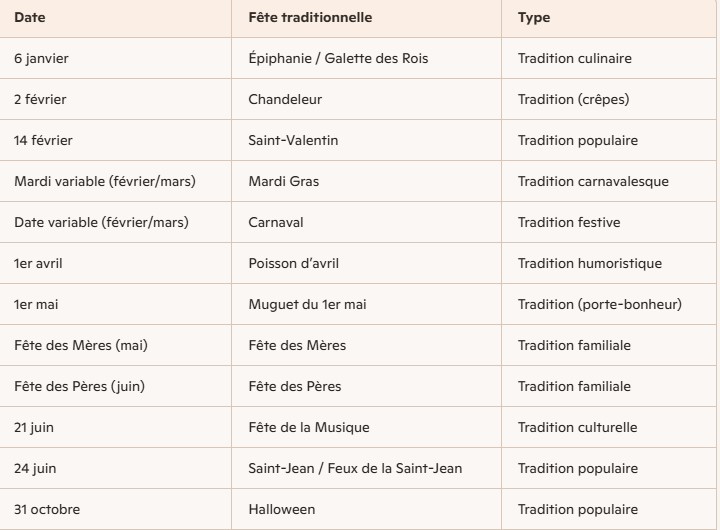The image size is (720, 530).
Task: Click the Type column header
Action: pos(534,18)
